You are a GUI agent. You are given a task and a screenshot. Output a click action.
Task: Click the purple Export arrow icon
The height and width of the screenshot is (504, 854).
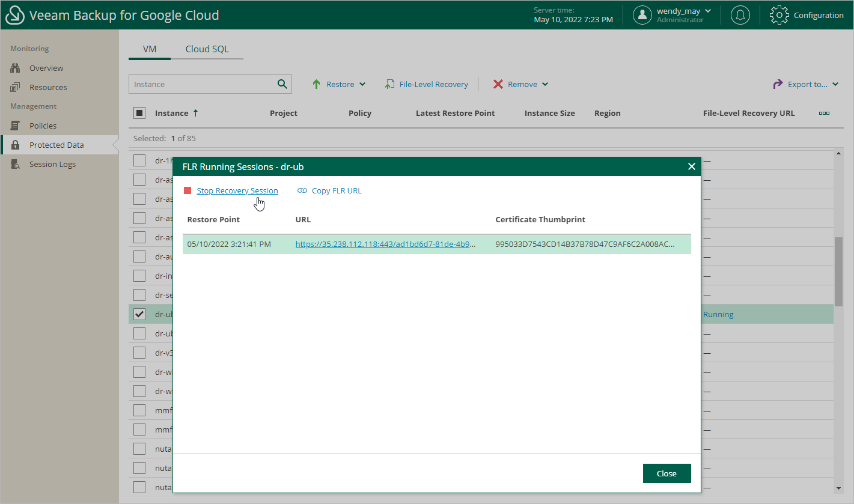[778, 84]
